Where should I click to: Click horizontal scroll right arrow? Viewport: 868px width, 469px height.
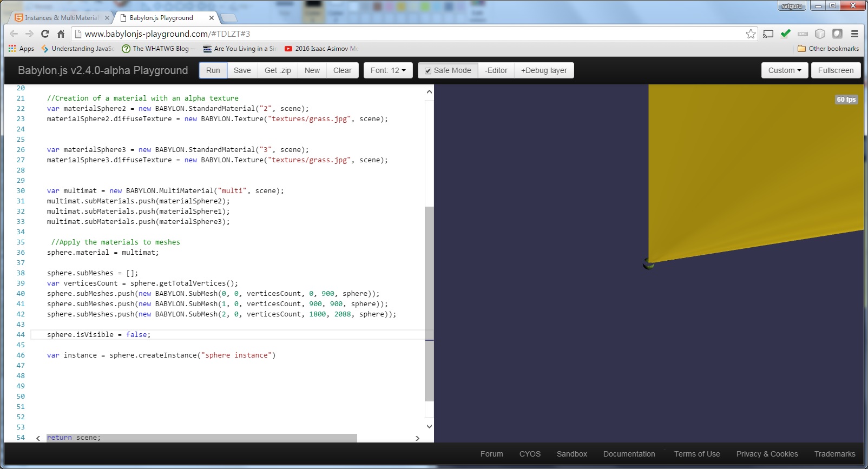(417, 438)
